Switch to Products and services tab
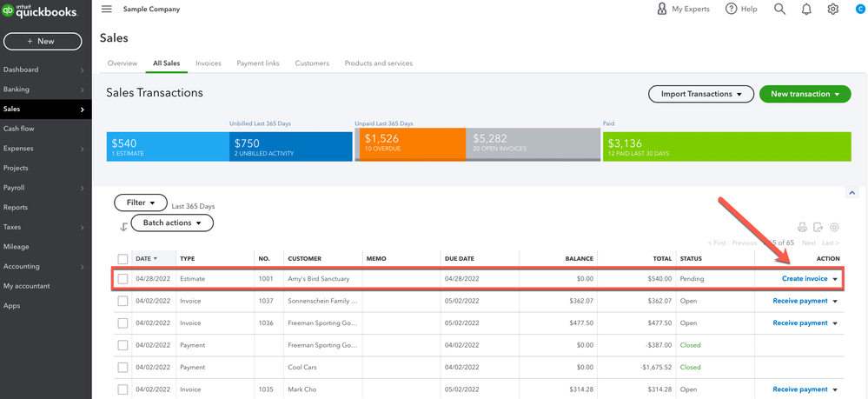 pyautogui.click(x=379, y=63)
